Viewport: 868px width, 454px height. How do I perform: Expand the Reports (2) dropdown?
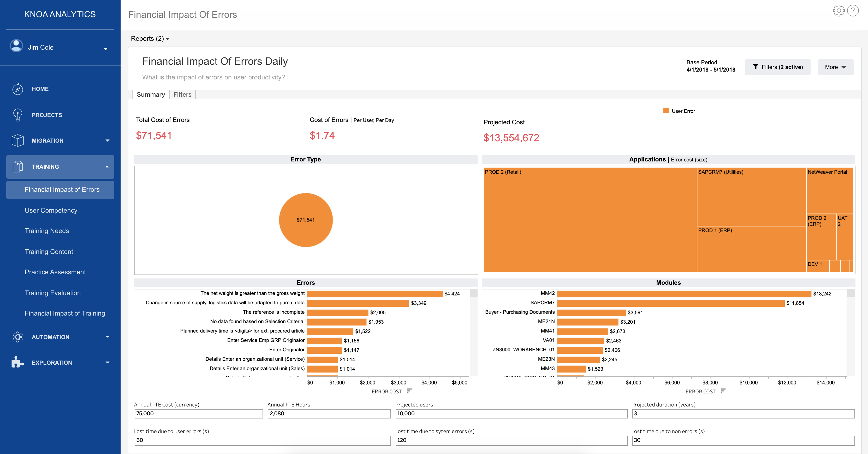pyautogui.click(x=150, y=39)
